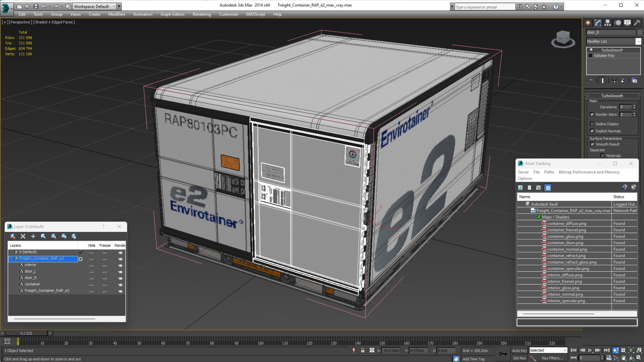Toggle TurboSmooth modifier lightbulb on/off
This screenshot has height=362, width=644.
[x=591, y=50]
